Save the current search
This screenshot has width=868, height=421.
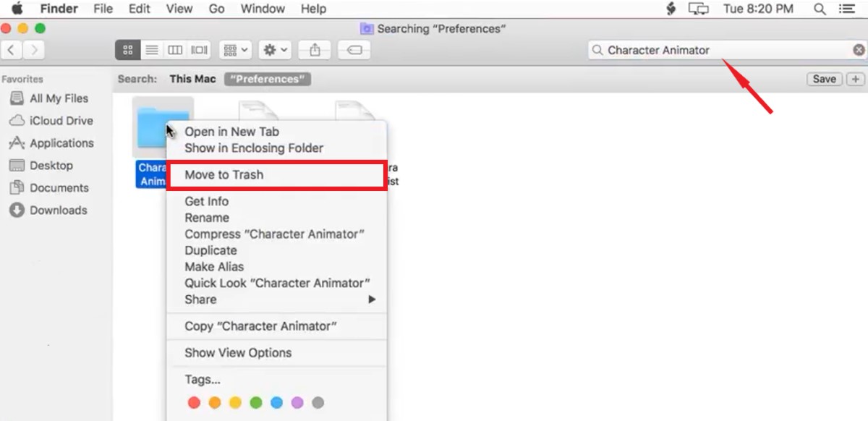click(x=824, y=79)
